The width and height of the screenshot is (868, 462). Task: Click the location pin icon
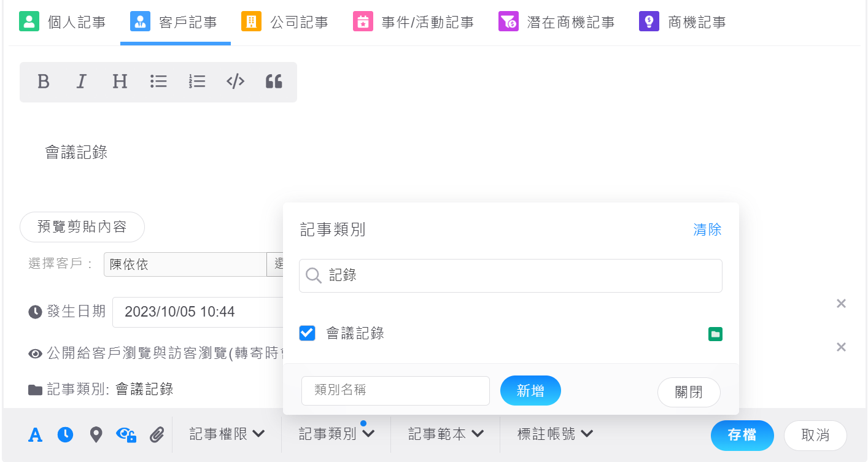coord(96,434)
